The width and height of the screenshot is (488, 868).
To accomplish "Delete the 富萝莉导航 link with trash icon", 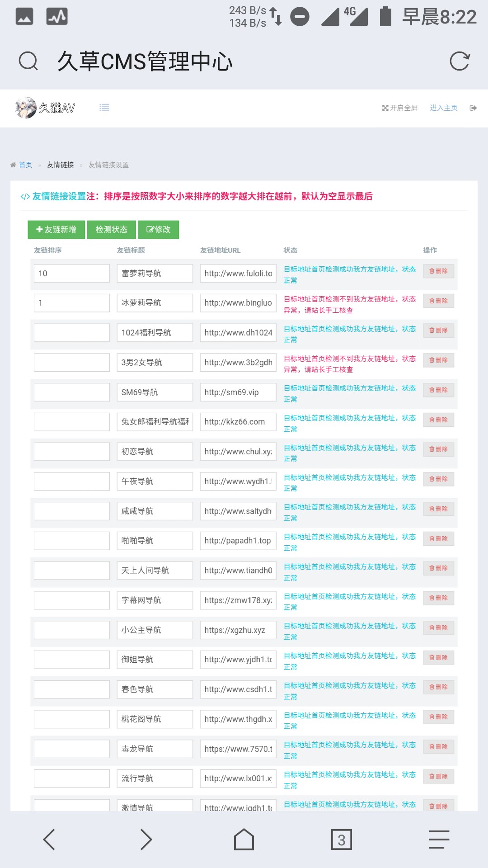I will (x=438, y=271).
